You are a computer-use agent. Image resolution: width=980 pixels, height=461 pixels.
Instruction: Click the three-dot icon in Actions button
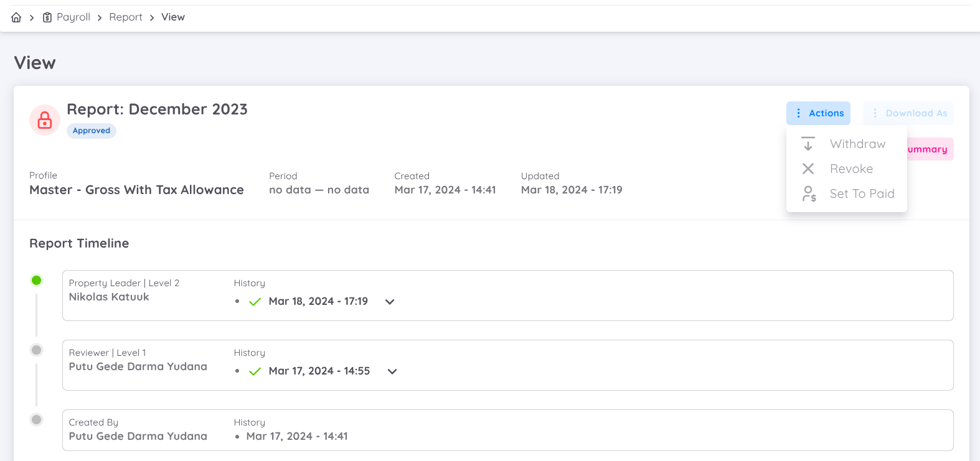click(798, 113)
